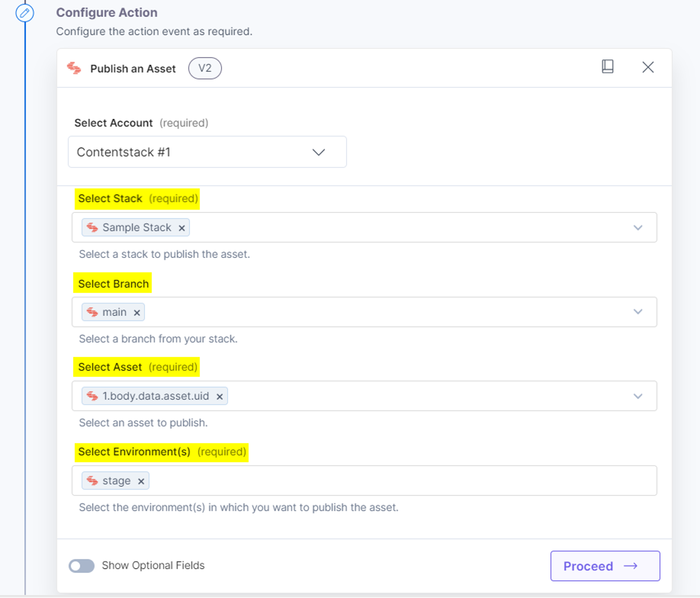Click the Contentstack icon in Sample Stack tag
This screenshot has width=700, height=598.
92,227
